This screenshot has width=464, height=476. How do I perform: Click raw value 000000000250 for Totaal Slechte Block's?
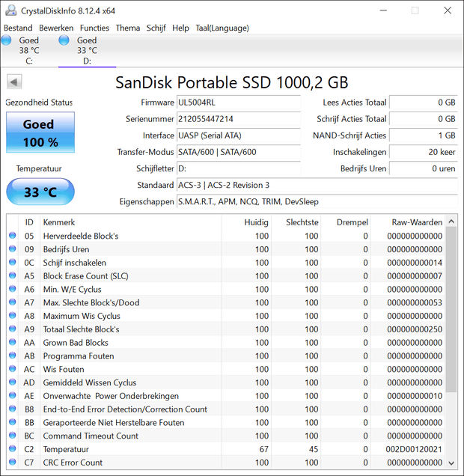(x=415, y=329)
